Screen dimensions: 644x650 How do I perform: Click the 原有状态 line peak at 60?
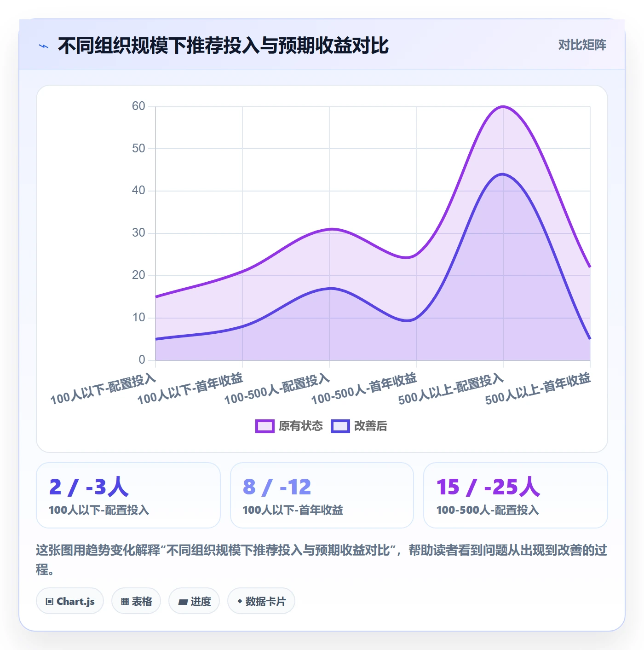503,107
